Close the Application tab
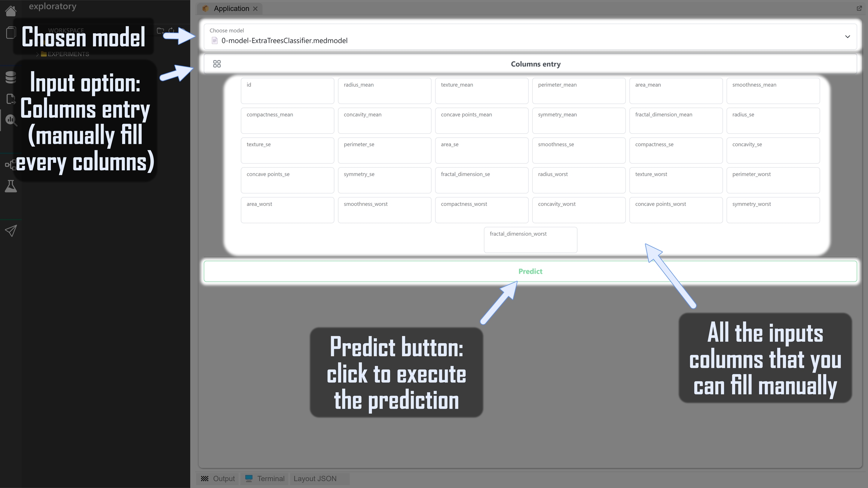Image resolution: width=868 pixels, height=488 pixels. pyautogui.click(x=255, y=9)
